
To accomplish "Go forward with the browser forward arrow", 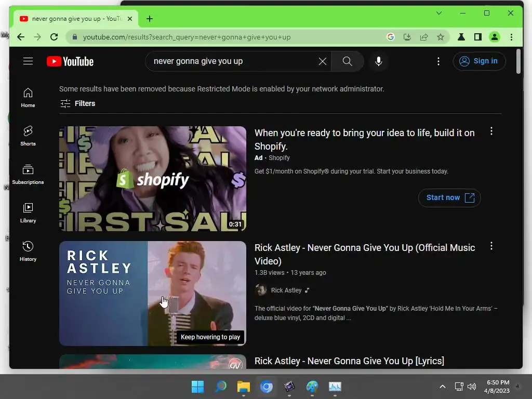I will (x=37, y=37).
